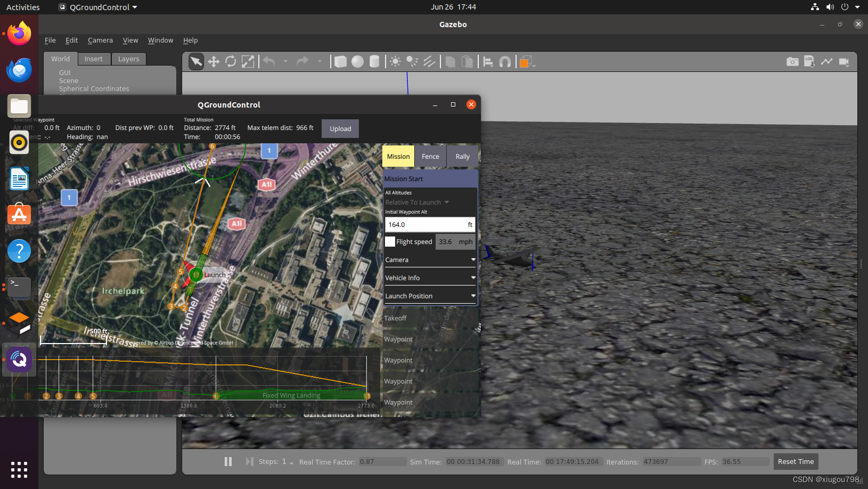Open the change view angle cube

(527, 62)
